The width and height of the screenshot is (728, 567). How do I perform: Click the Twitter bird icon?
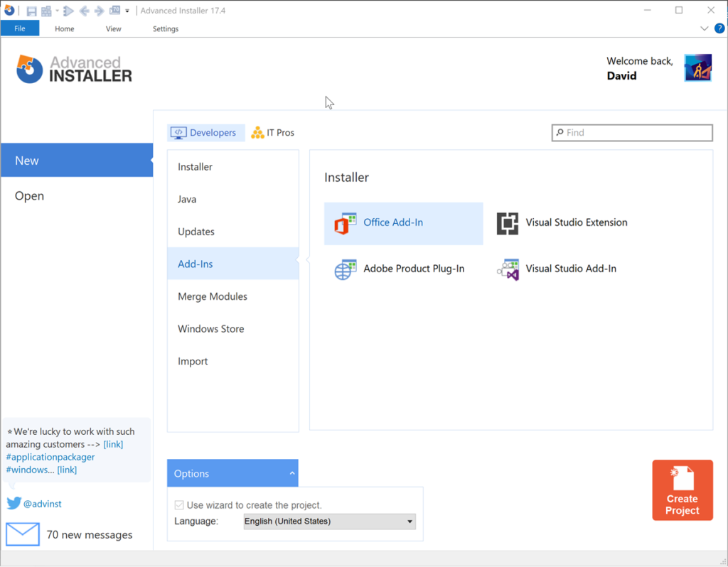[14, 503]
